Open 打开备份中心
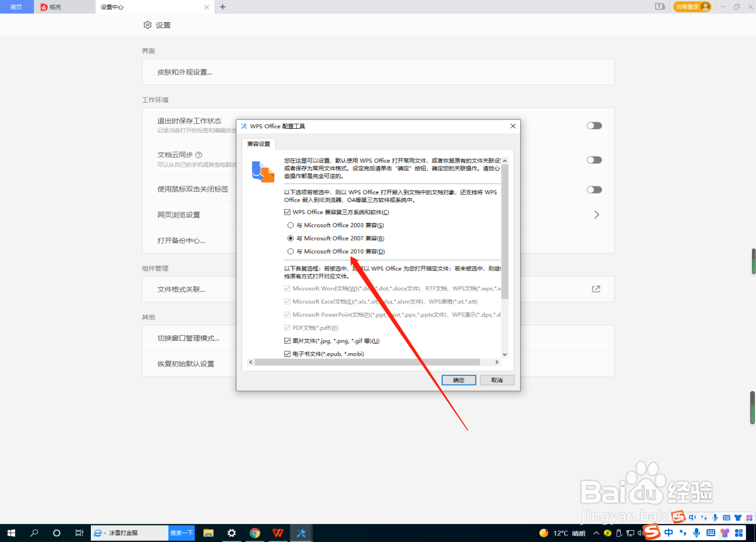 (x=181, y=241)
